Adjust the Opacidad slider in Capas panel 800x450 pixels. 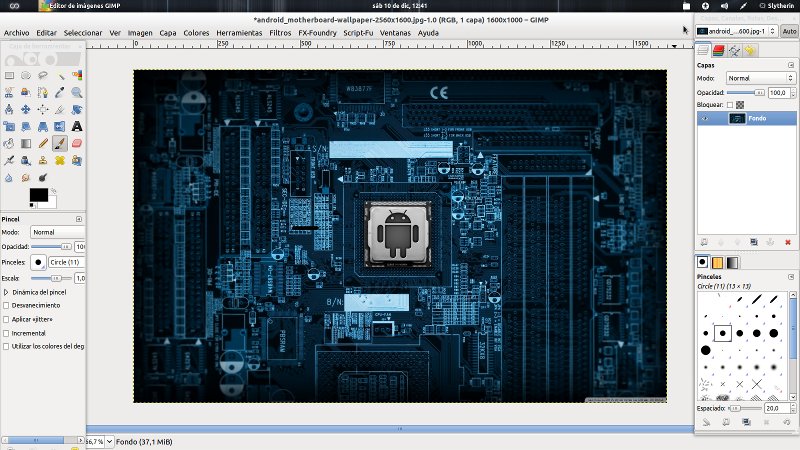click(746, 93)
